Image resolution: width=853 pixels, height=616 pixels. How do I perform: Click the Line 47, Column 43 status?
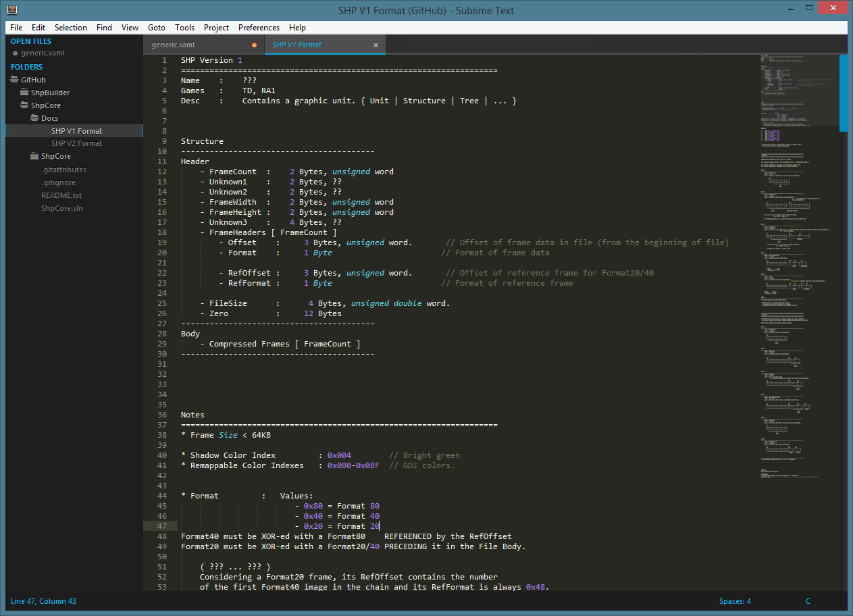43,601
